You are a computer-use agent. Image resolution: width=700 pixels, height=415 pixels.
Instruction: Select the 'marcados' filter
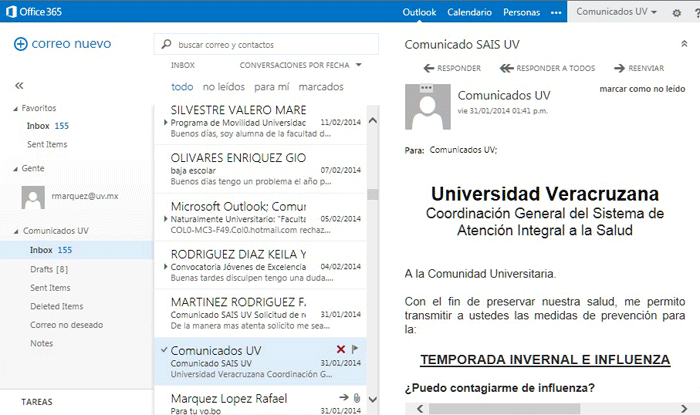321,86
